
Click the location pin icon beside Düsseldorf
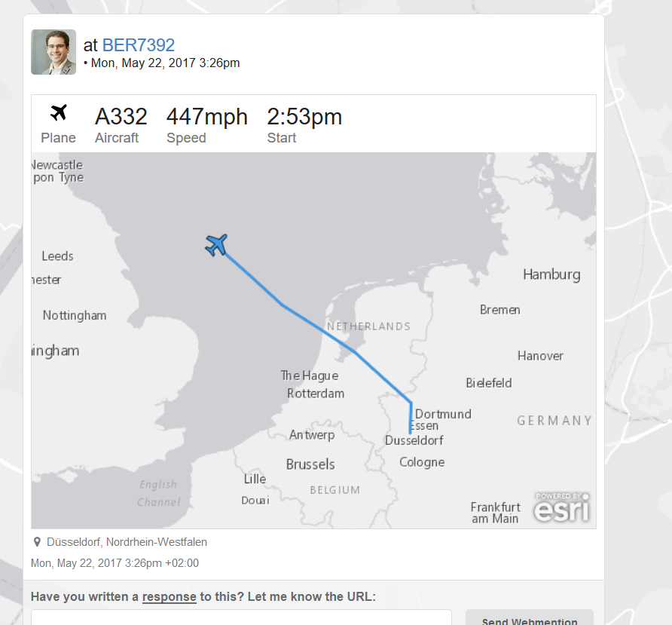[37, 542]
